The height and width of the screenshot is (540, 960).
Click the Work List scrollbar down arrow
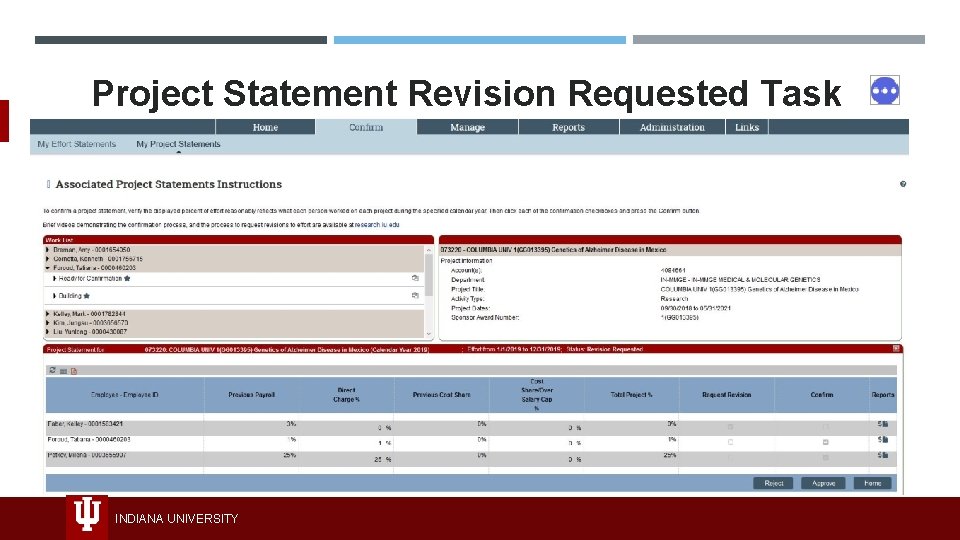click(x=429, y=334)
